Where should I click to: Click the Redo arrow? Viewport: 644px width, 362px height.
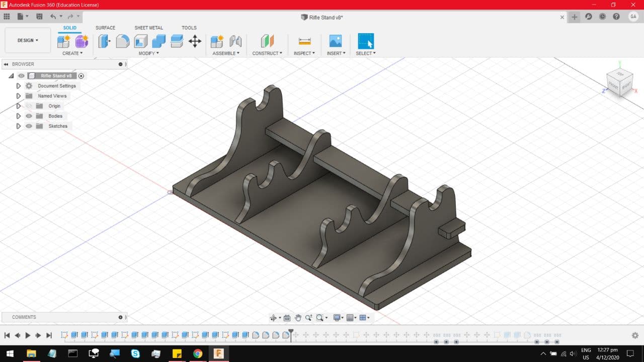(70, 17)
